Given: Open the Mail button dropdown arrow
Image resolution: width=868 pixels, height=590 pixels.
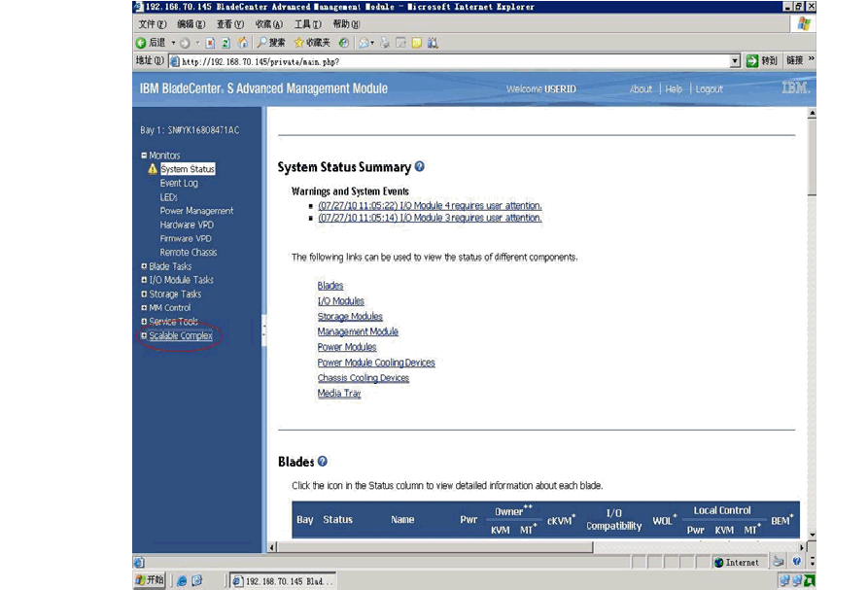Looking at the screenshot, I should [372, 43].
